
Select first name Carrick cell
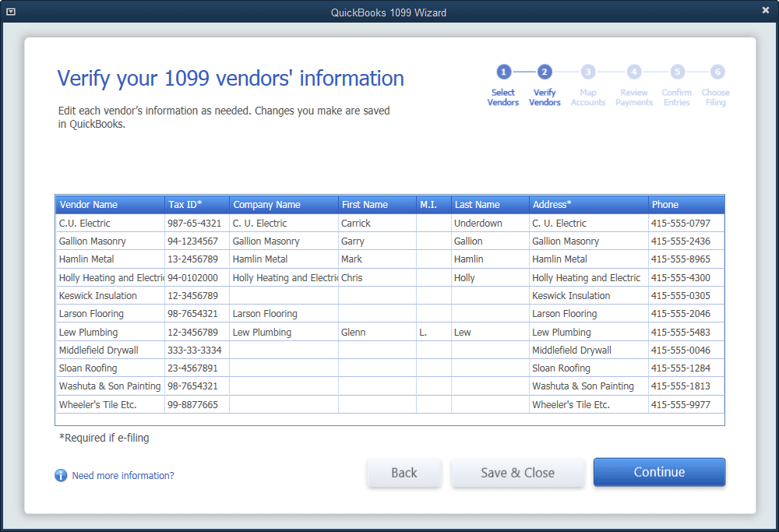pyautogui.click(x=377, y=223)
